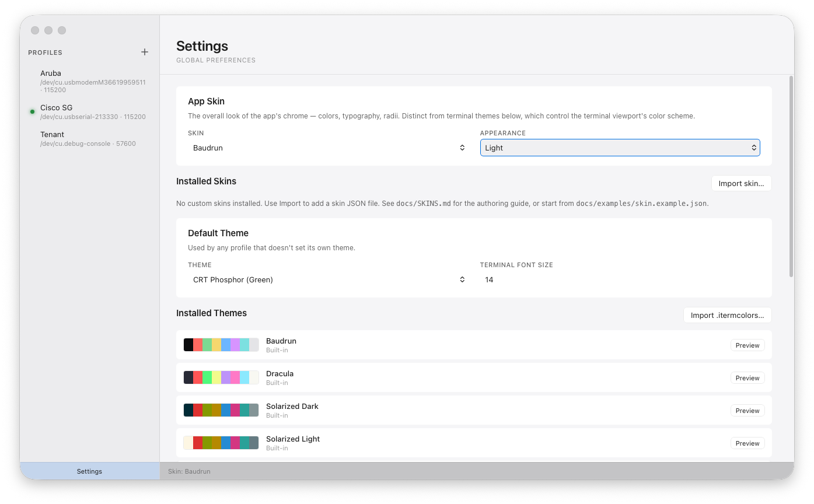Click the Solarized Light color swatch strip
The width and height of the screenshot is (814, 504).
click(221, 442)
